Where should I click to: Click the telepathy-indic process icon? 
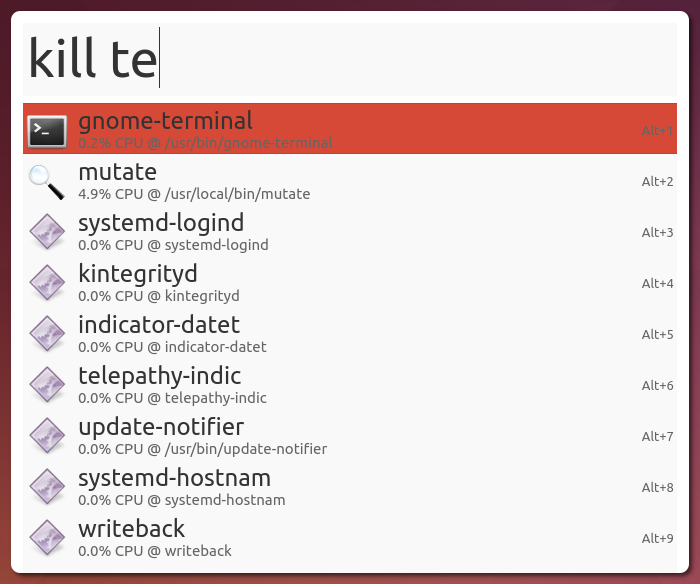[47, 384]
